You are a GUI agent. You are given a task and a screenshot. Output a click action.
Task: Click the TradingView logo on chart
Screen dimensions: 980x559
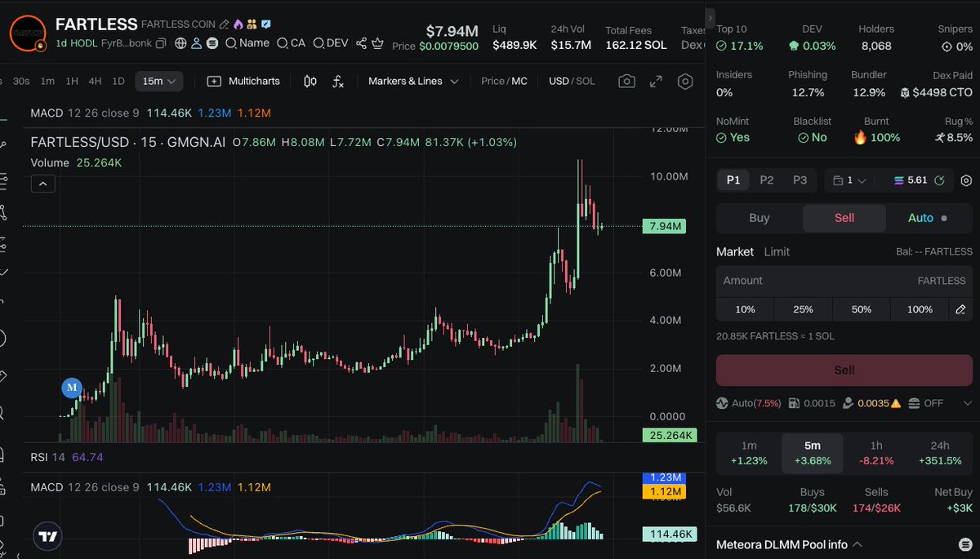(48, 536)
